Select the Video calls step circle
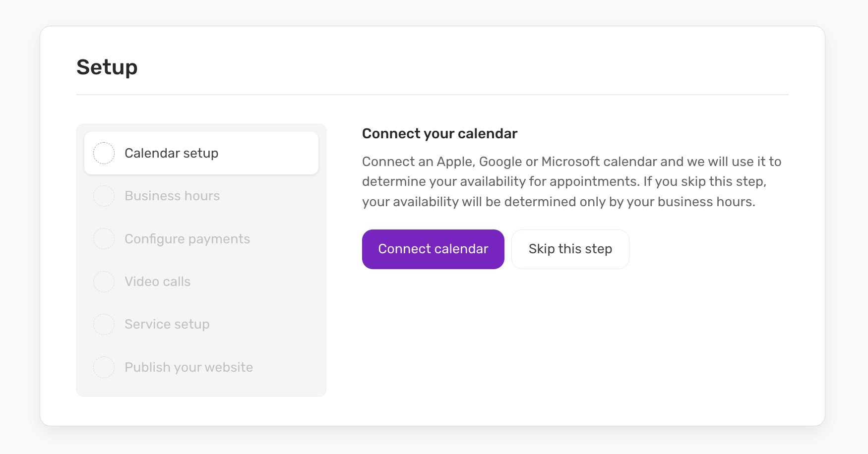The width and height of the screenshot is (868, 454). (104, 282)
